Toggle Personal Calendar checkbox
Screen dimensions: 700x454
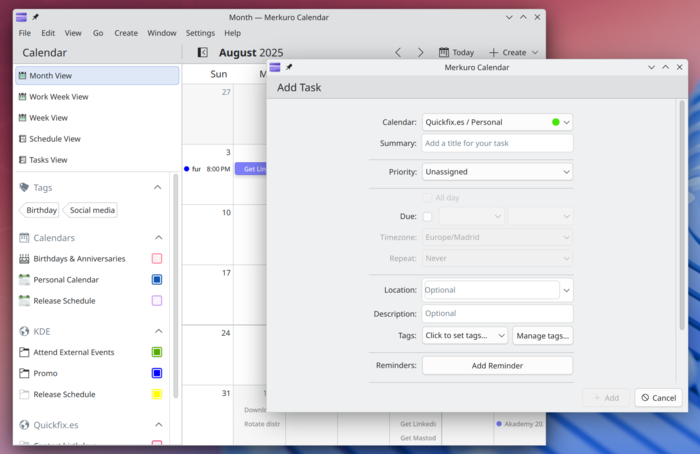click(x=157, y=279)
